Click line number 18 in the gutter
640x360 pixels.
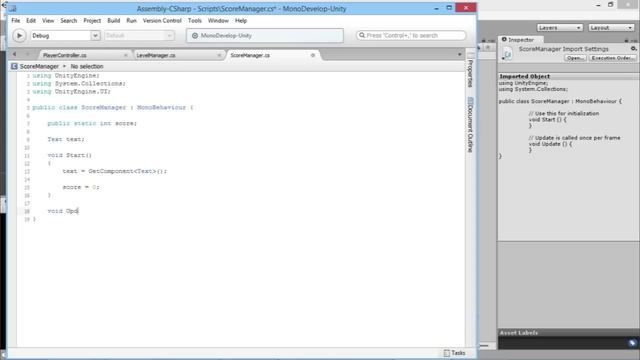27,211
